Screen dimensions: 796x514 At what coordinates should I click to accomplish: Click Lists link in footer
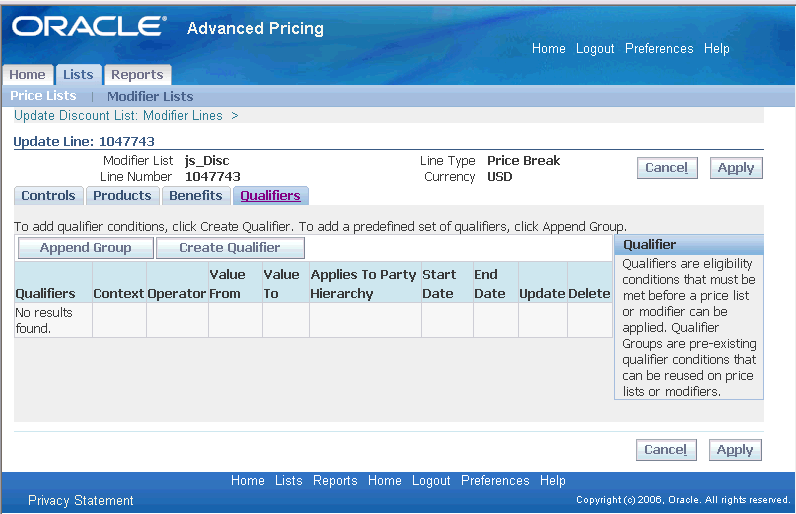[289, 481]
